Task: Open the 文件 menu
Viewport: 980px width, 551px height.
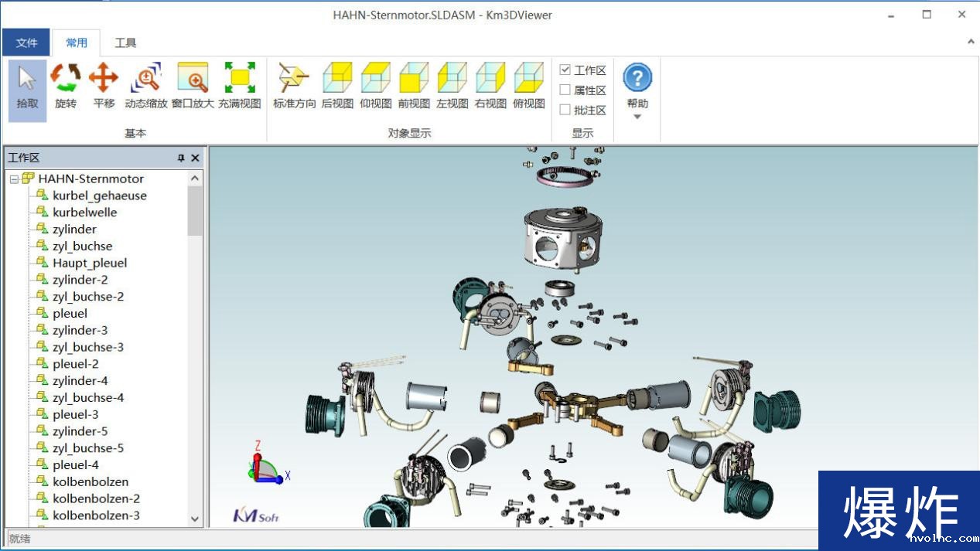Action: [26, 43]
